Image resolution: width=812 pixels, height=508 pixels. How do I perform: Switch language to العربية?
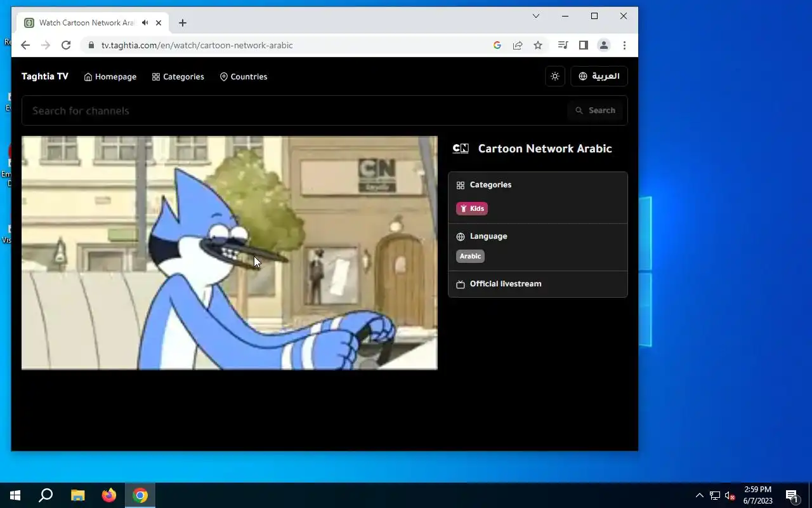(x=599, y=76)
